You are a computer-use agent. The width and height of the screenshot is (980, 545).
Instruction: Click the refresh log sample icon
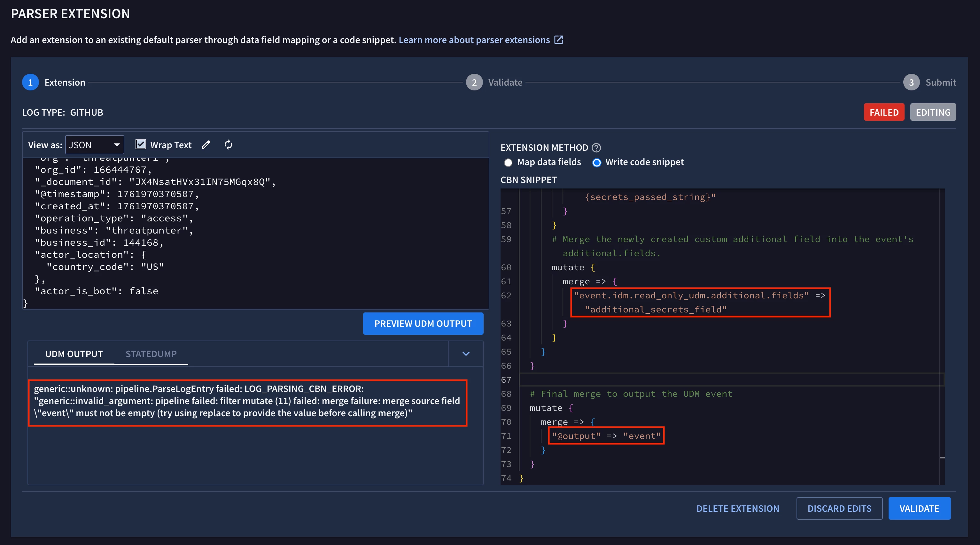pyautogui.click(x=228, y=145)
